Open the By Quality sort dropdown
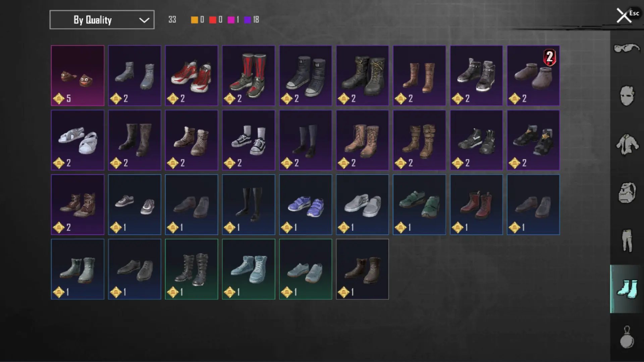The width and height of the screenshot is (644, 362). [x=102, y=20]
